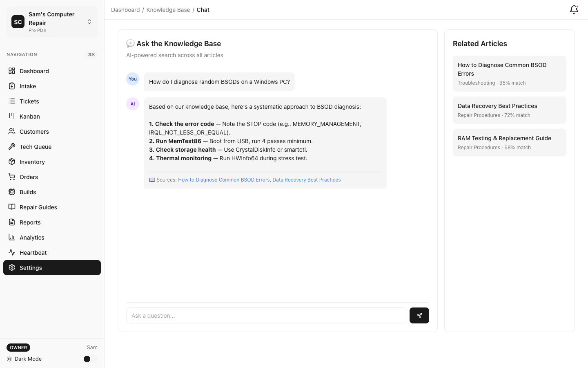Open the Builds cube icon

pyautogui.click(x=11, y=192)
